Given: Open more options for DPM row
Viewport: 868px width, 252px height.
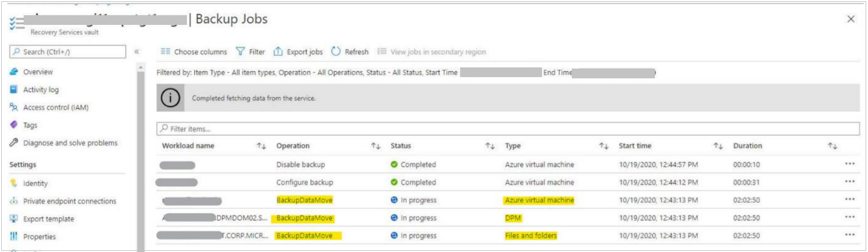Looking at the screenshot, I should [x=850, y=217].
